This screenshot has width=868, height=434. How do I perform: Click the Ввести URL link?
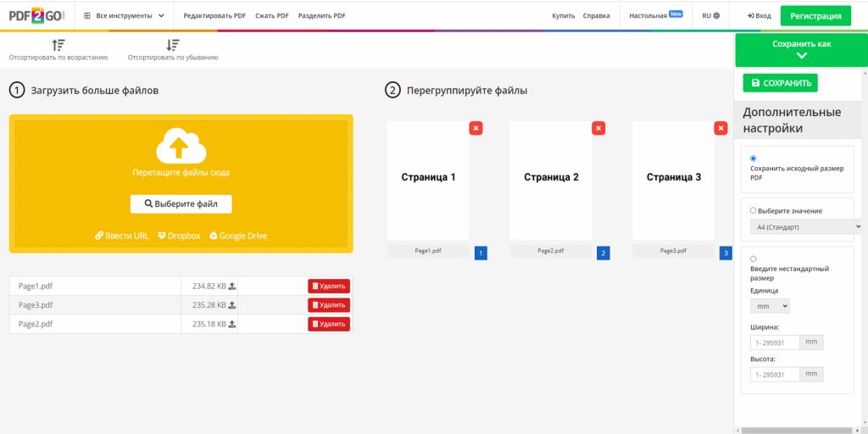click(x=122, y=236)
